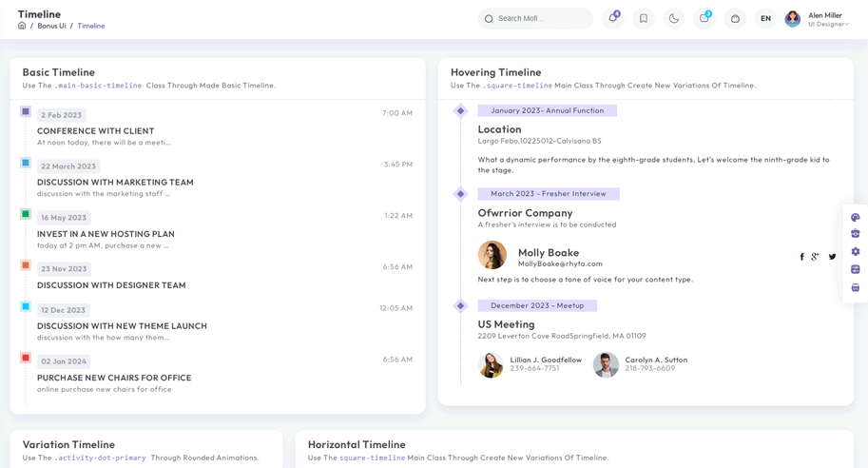Open the shopping bag cart icon
Screen dimensions: 868x468
point(735,18)
